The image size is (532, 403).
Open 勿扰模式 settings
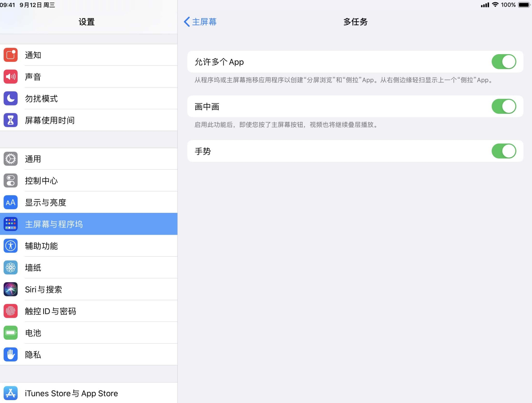point(88,98)
